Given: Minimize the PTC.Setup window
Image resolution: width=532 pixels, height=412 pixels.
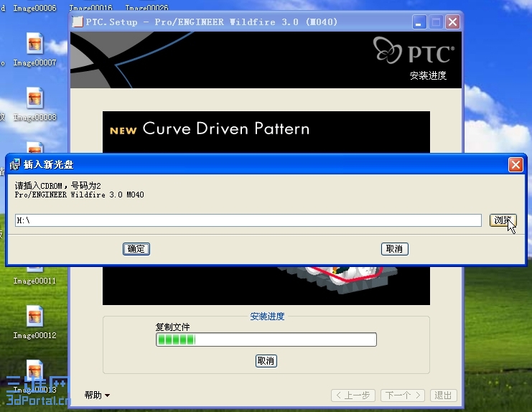Looking at the screenshot, I should tap(419, 22).
